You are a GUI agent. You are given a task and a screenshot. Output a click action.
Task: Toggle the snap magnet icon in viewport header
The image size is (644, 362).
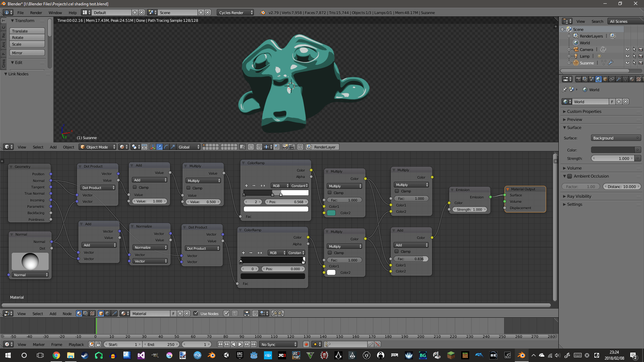(x=259, y=147)
